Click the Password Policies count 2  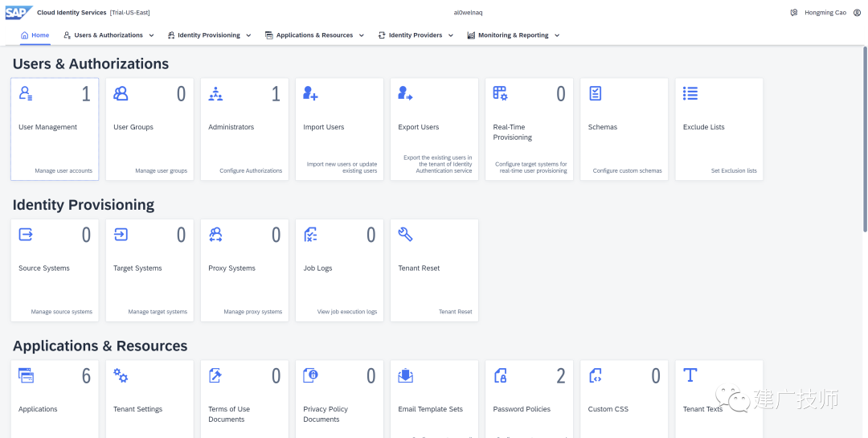coord(561,377)
